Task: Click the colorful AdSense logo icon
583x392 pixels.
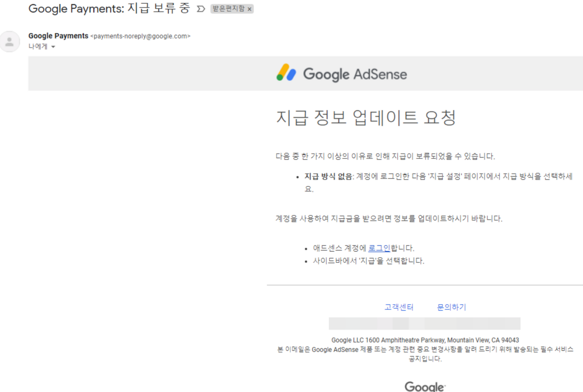Action: click(286, 73)
